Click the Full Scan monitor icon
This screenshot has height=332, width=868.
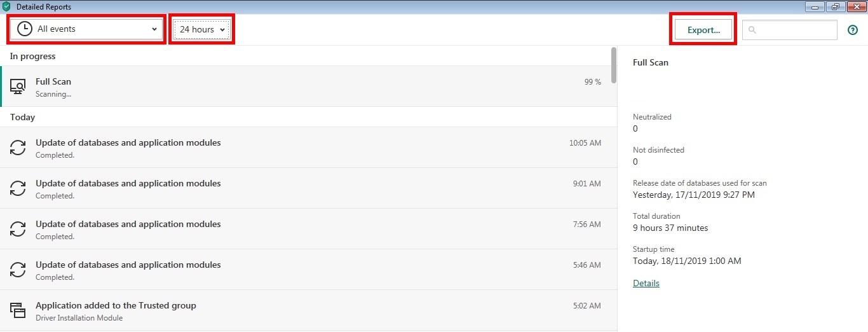tap(18, 87)
